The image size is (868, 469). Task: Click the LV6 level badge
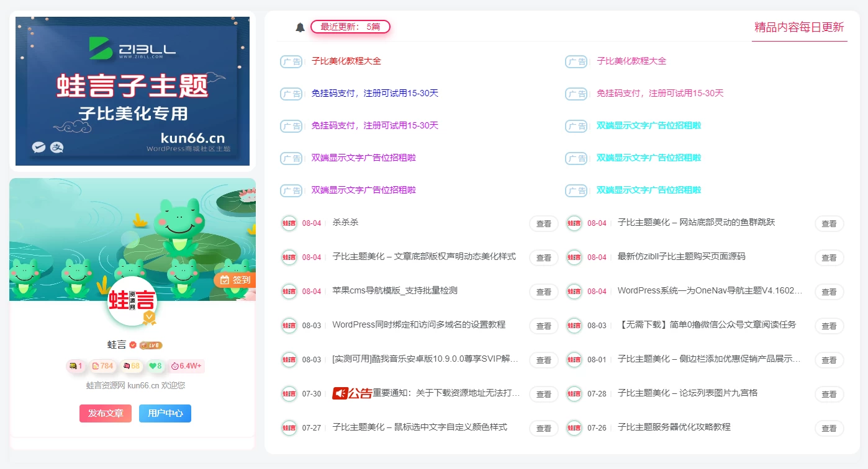point(151,345)
